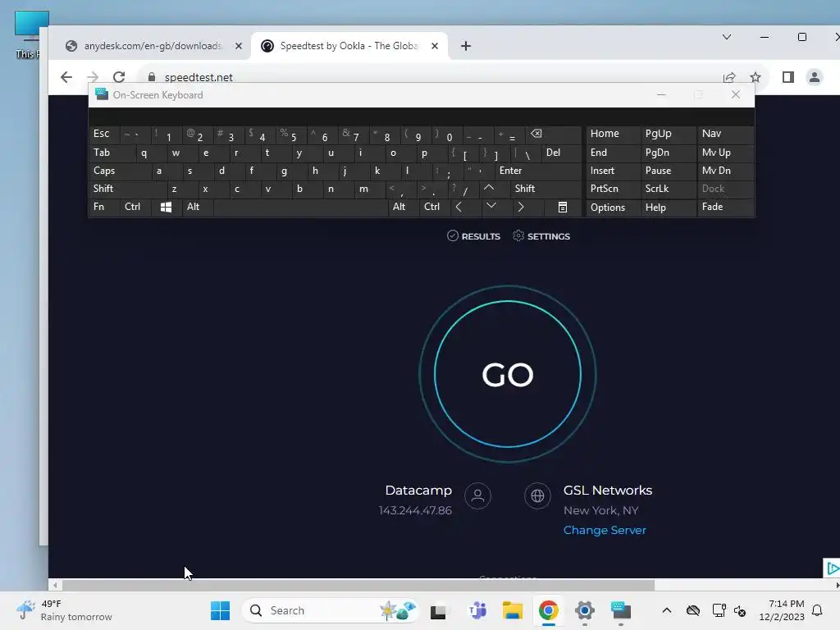Hit the Backspace key on the keyboard
Image resolution: width=840 pixels, height=630 pixels.
tap(554, 134)
